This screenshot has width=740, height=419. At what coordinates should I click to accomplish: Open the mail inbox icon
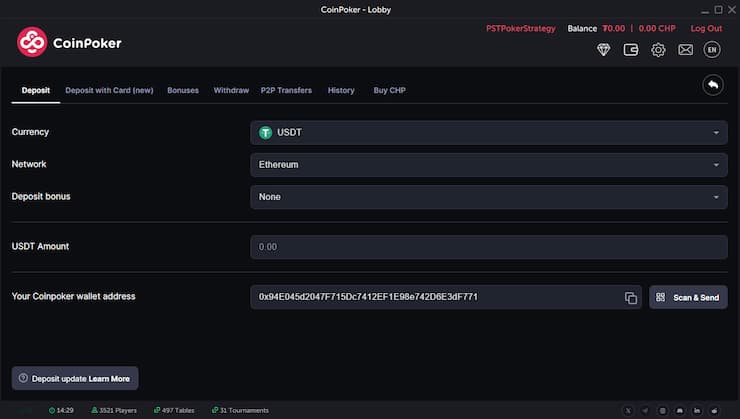(685, 50)
